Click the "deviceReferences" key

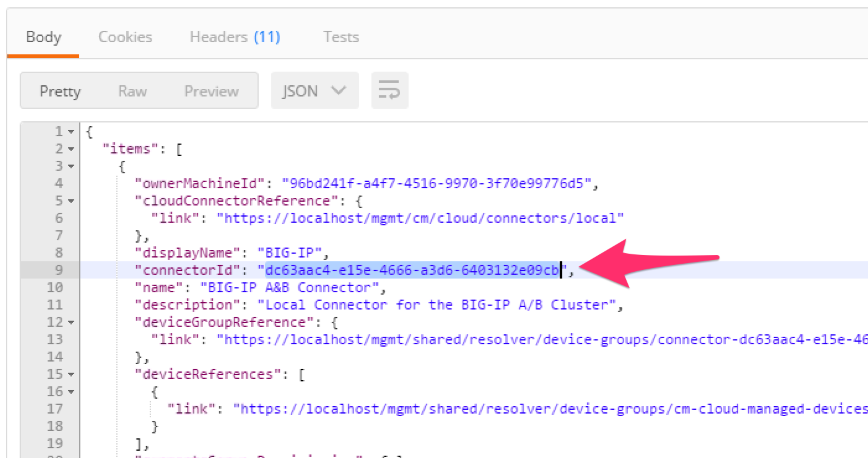208,374
